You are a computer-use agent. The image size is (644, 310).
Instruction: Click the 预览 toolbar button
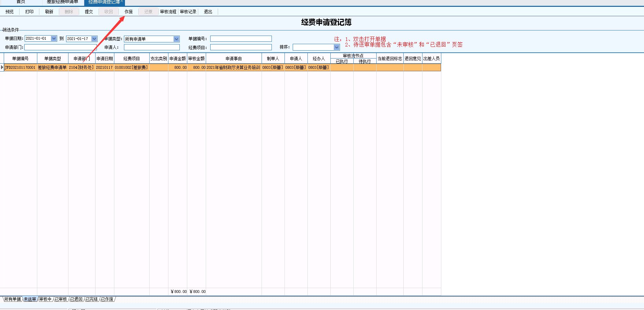click(x=10, y=12)
